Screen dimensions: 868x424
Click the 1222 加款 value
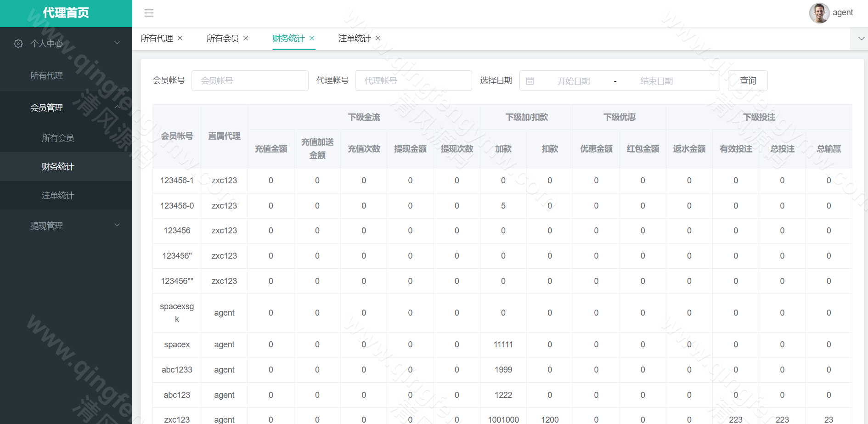click(503, 396)
